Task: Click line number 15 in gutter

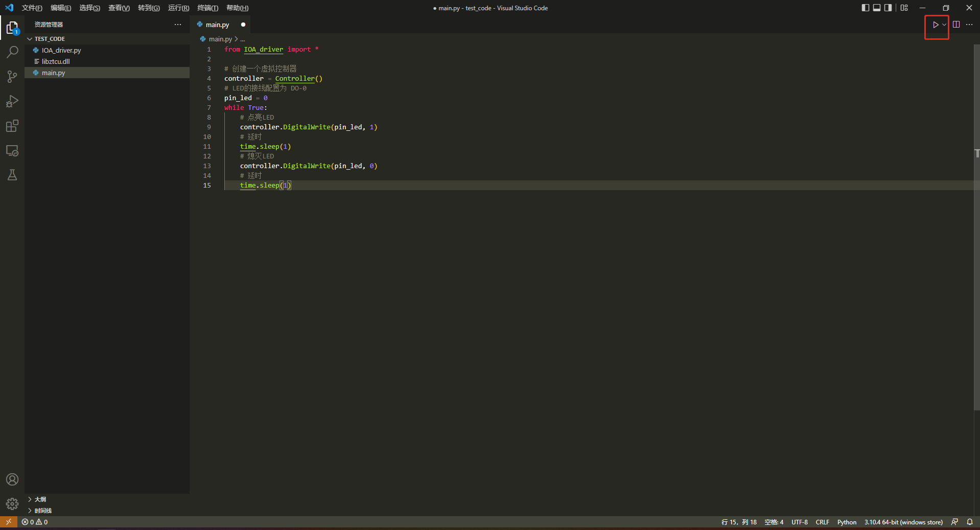Action: click(x=207, y=185)
